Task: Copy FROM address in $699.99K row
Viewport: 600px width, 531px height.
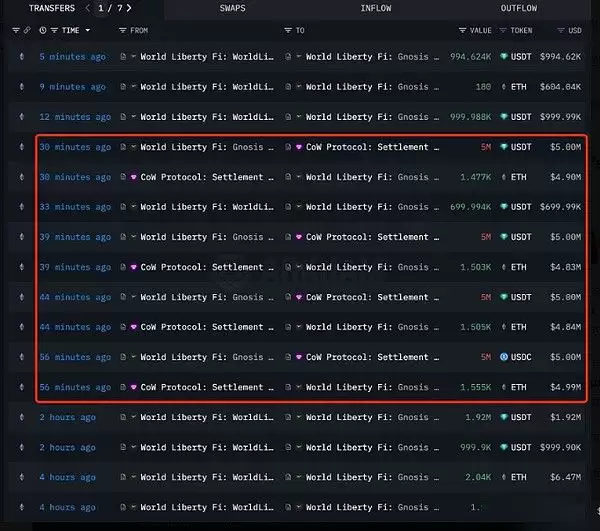Action: [x=123, y=207]
